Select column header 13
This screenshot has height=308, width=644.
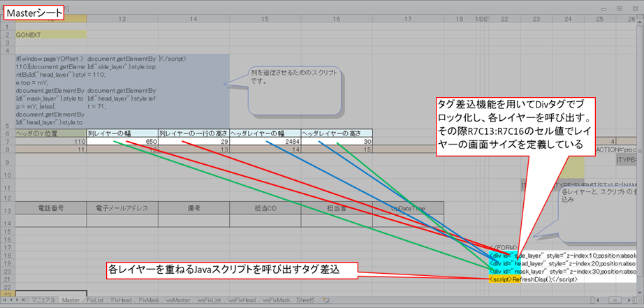point(122,18)
